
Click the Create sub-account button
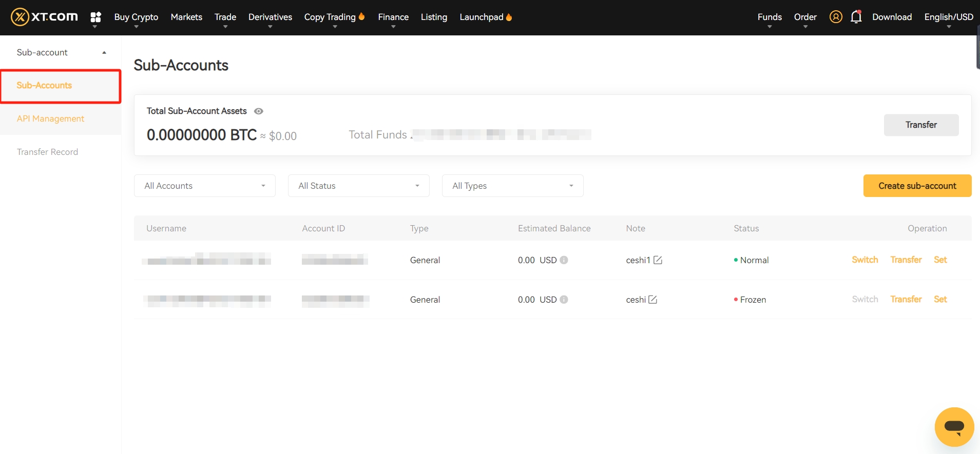[917, 186]
